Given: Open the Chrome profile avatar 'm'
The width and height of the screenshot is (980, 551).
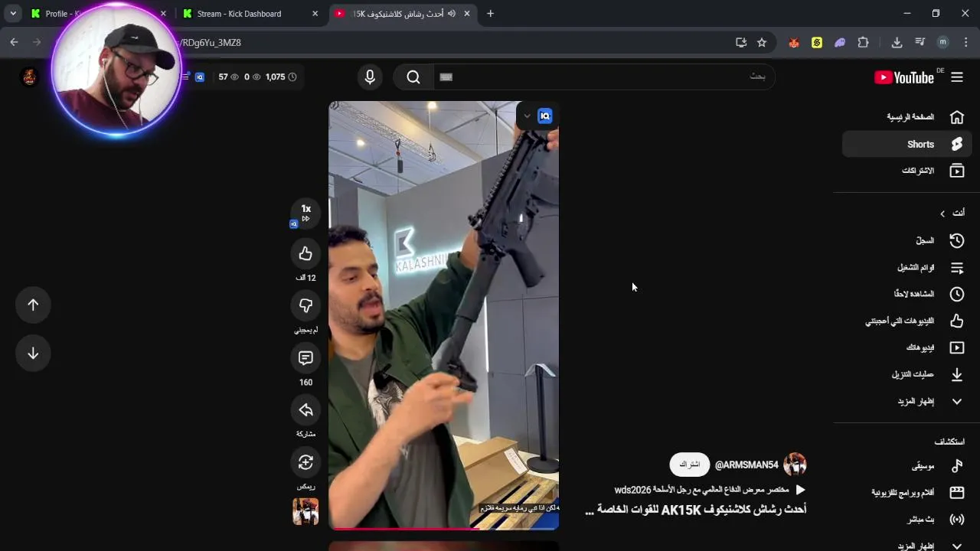Looking at the screenshot, I should pos(943,43).
